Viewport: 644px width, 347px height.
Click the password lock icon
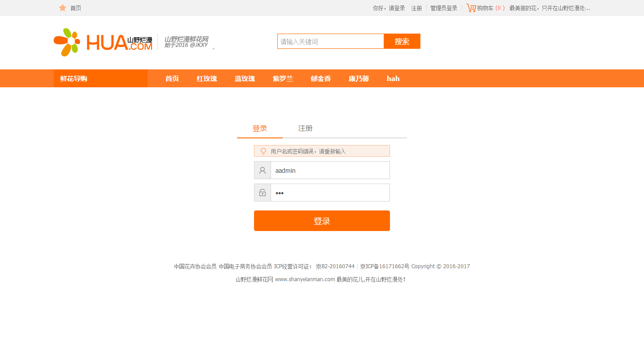point(263,193)
